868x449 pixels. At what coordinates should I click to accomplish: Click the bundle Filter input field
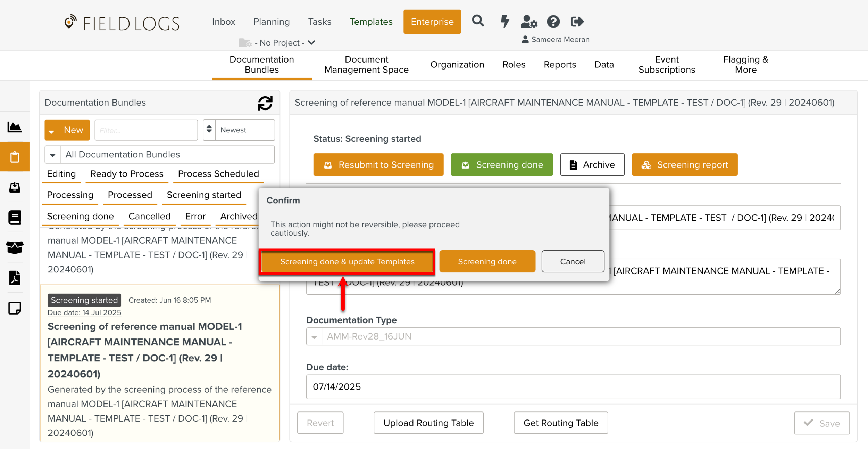pos(146,130)
